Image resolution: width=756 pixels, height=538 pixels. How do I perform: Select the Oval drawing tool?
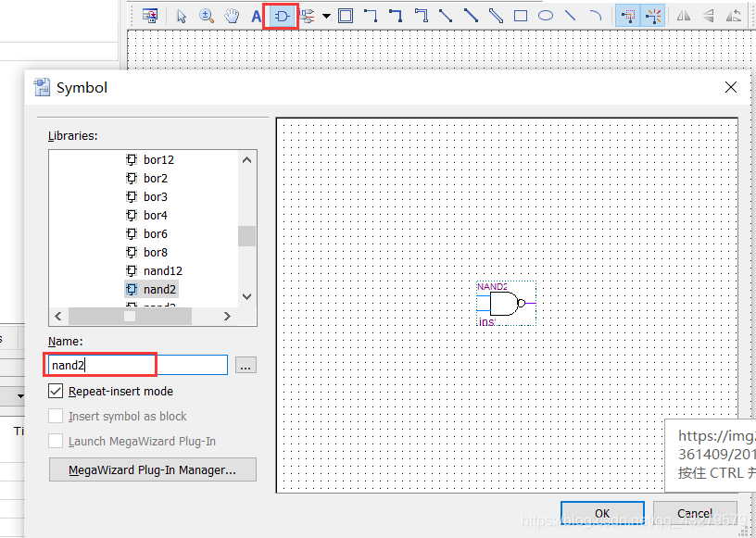coord(546,16)
